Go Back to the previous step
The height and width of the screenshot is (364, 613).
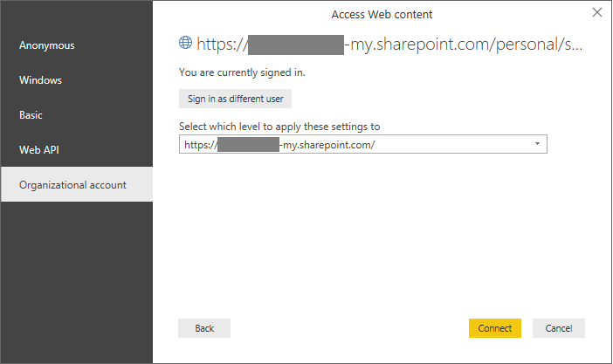pyautogui.click(x=204, y=328)
